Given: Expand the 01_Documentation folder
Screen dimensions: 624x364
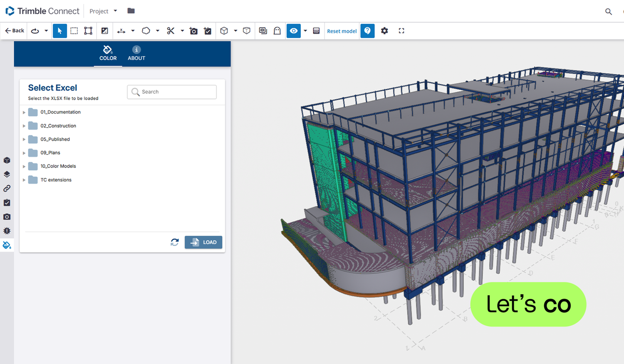Looking at the screenshot, I should pos(24,112).
